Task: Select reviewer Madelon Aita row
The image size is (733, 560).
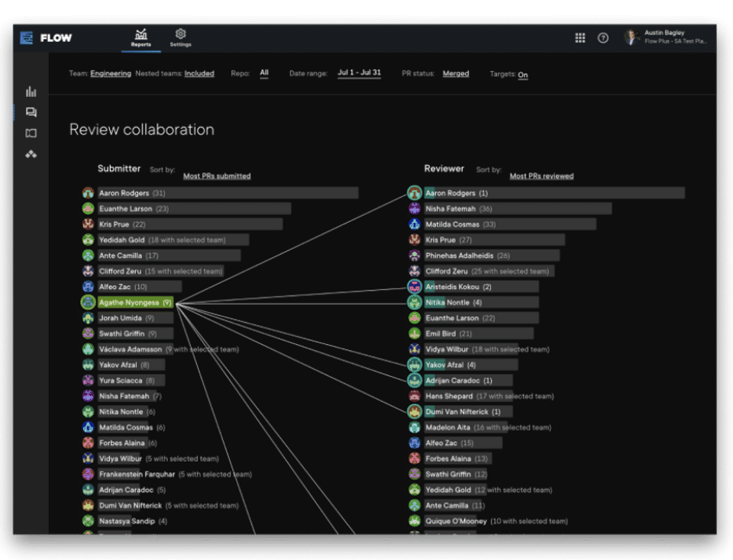Action: (x=488, y=427)
